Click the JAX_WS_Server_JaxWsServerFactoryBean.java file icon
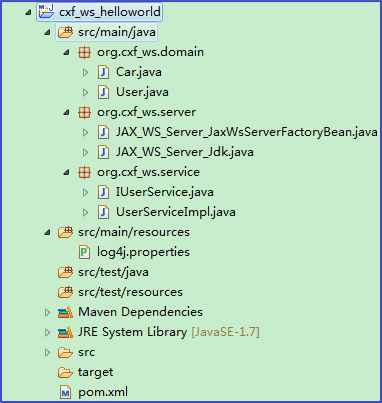 point(103,132)
